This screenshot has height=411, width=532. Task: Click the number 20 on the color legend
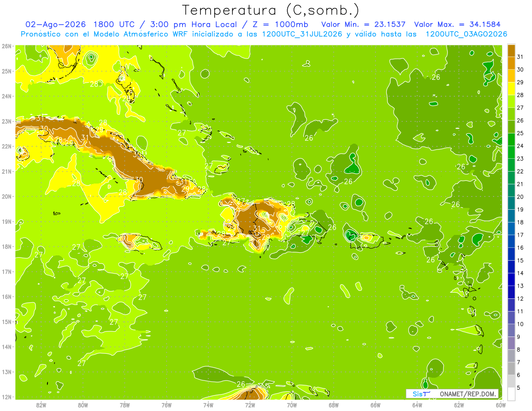[521, 197]
